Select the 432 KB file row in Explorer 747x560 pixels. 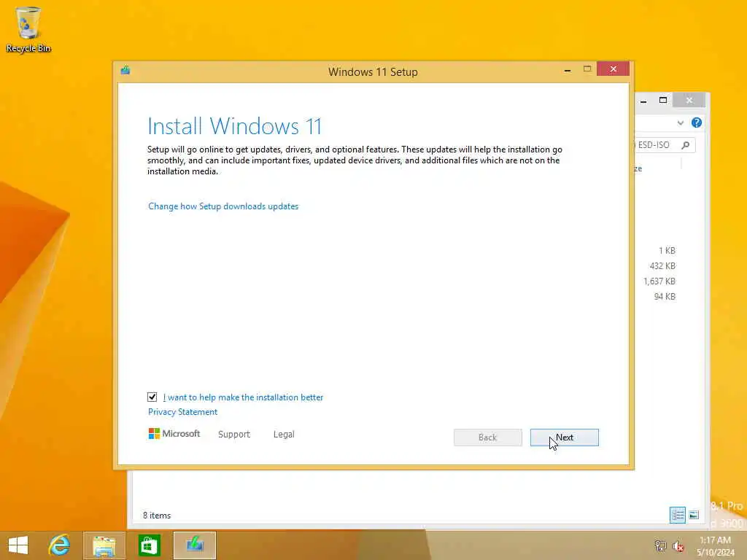click(x=662, y=265)
